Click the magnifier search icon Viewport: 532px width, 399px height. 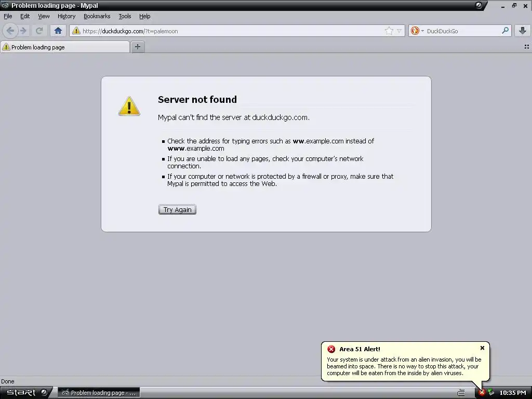tap(505, 31)
